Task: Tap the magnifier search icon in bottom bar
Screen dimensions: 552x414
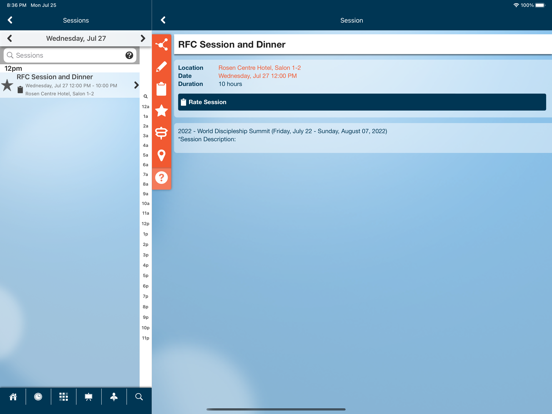Action: pos(139,397)
